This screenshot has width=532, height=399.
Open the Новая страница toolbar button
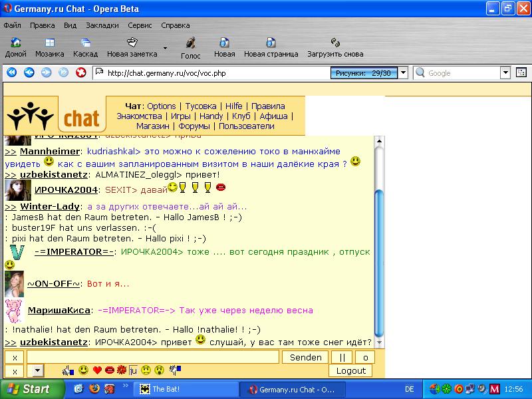[271, 47]
